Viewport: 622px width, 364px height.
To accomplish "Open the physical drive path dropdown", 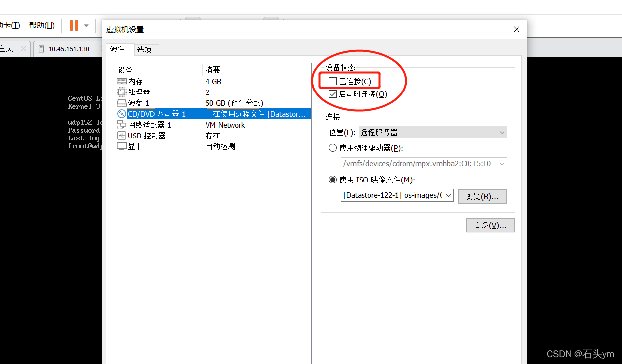I will click(423, 164).
